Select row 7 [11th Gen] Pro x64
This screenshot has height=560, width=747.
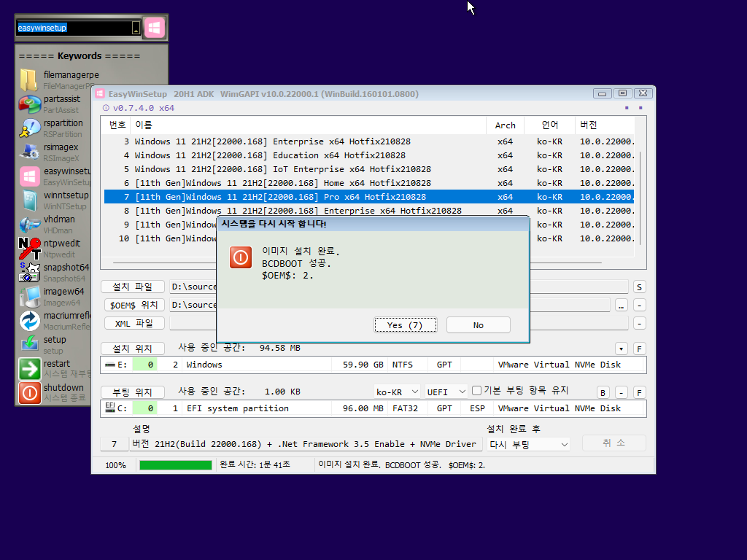[369, 197]
